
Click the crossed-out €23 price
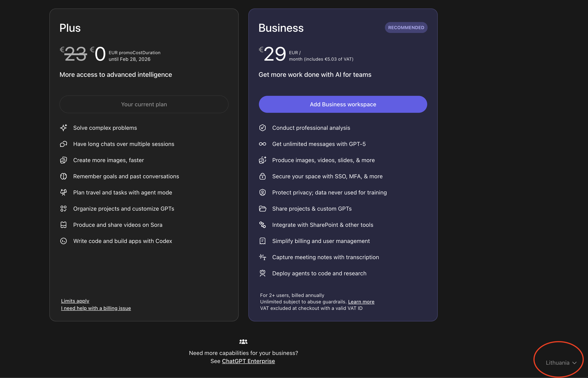click(73, 54)
